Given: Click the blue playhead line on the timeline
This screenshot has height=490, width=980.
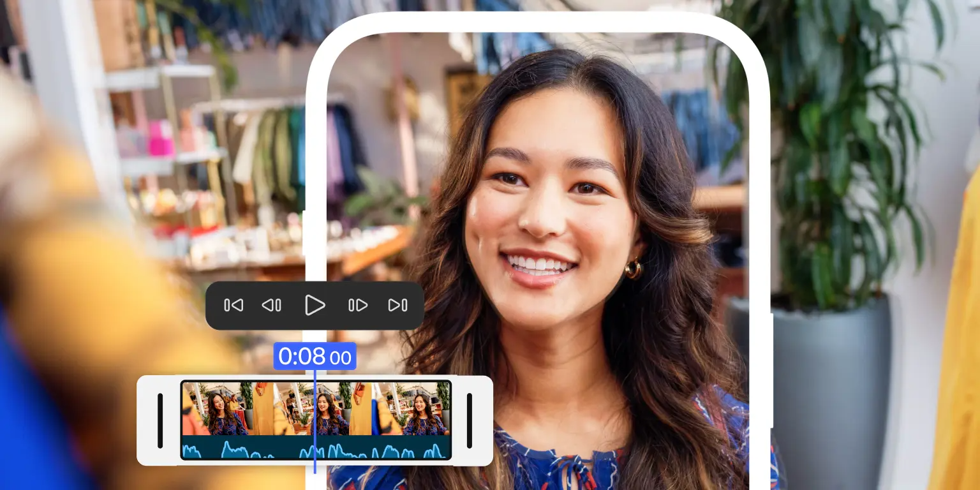Looking at the screenshot, I should (315, 421).
